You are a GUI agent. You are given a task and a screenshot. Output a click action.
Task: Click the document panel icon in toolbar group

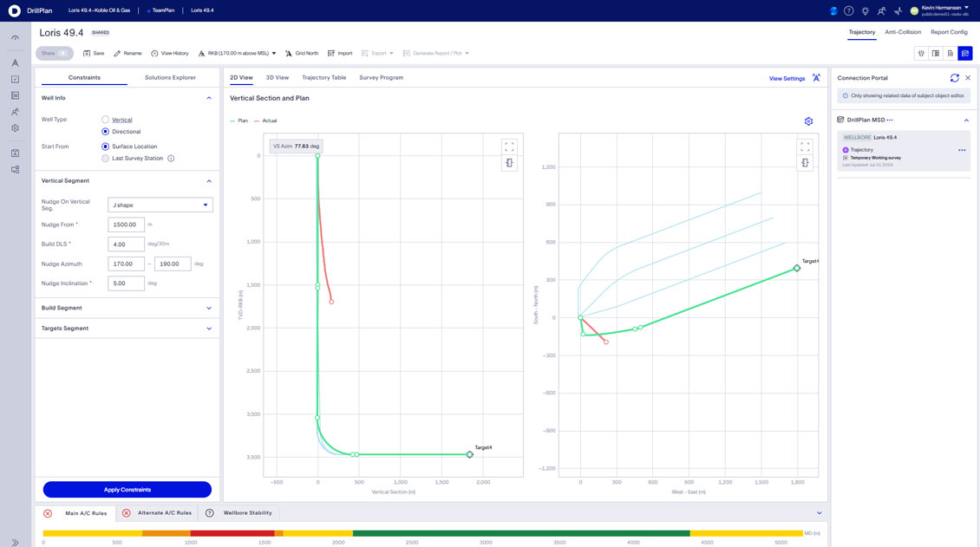[x=950, y=54]
